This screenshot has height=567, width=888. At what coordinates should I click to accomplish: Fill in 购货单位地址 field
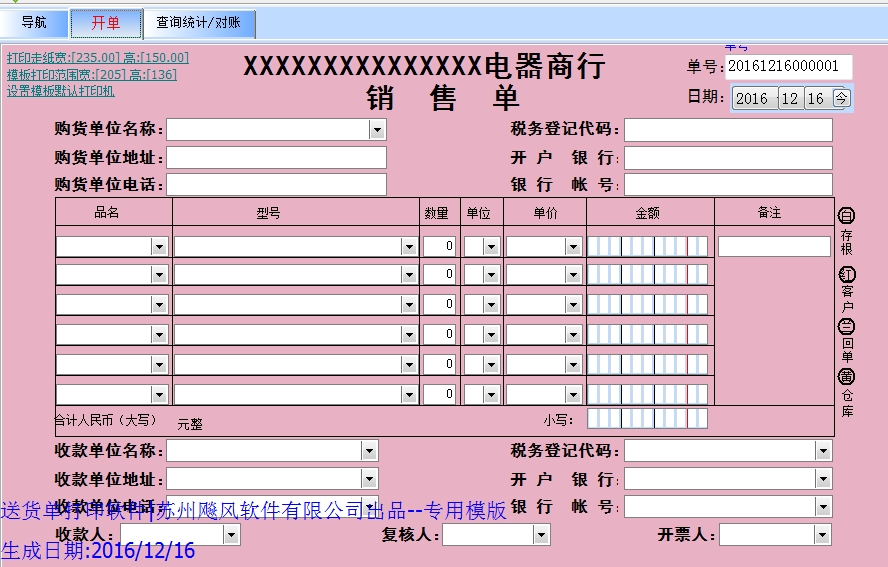[276, 157]
